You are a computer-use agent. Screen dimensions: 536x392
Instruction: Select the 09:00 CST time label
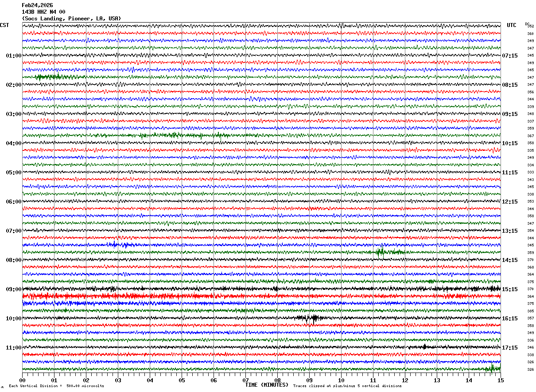click(14, 289)
